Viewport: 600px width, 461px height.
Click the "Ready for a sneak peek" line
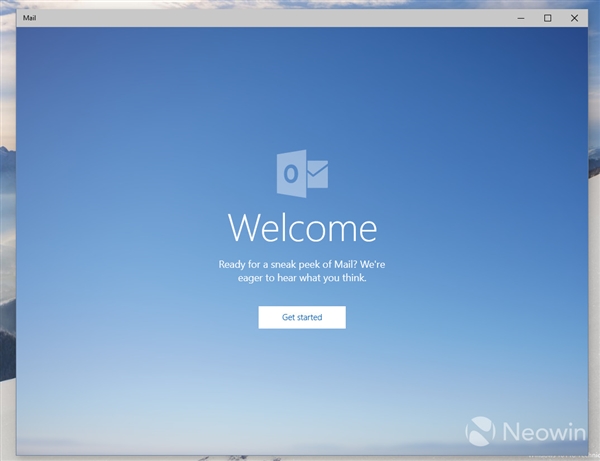point(302,264)
